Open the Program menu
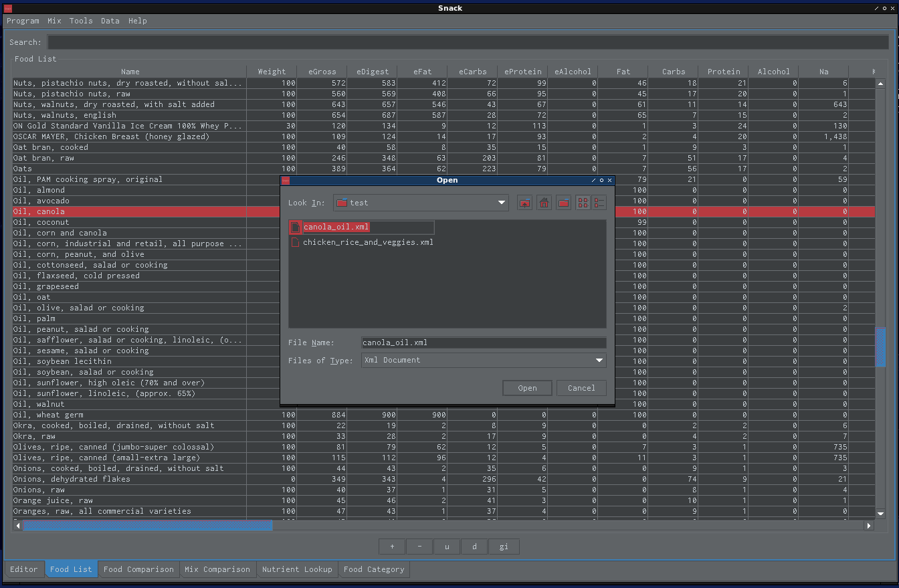 pos(23,21)
